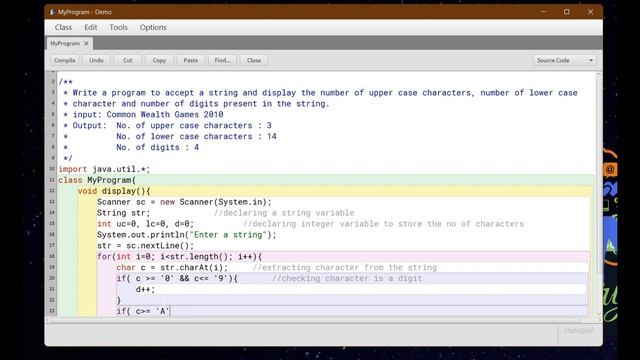Click 'No. of upper case characters : 3' comment
This screenshot has height=360, width=640.
pos(194,125)
